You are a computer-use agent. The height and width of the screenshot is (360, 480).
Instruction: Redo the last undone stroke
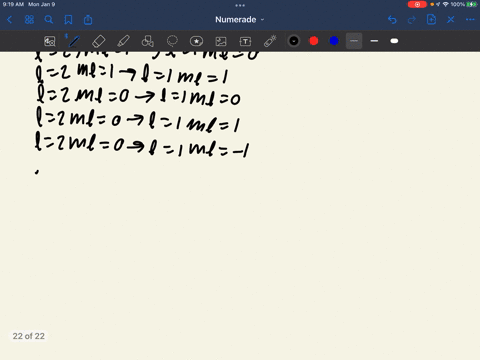412,20
